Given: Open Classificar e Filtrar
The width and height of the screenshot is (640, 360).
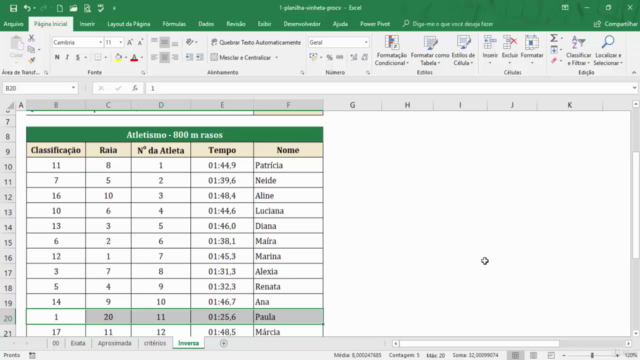Looking at the screenshot, I should (x=579, y=51).
